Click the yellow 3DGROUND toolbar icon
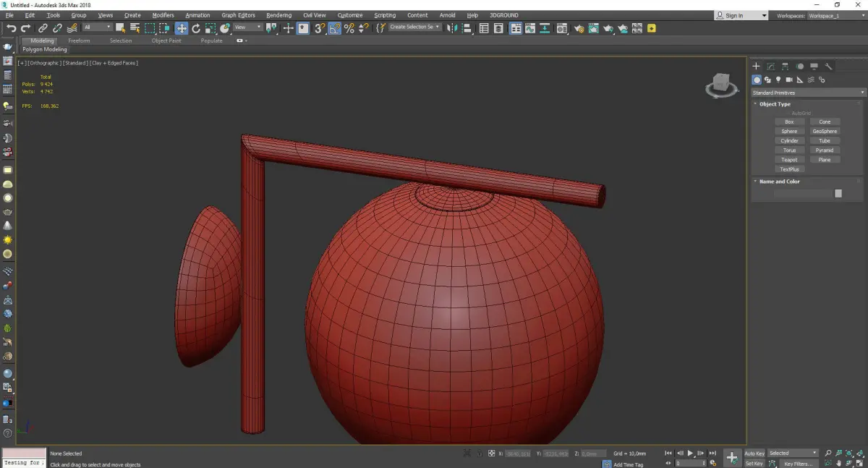 click(651, 28)
